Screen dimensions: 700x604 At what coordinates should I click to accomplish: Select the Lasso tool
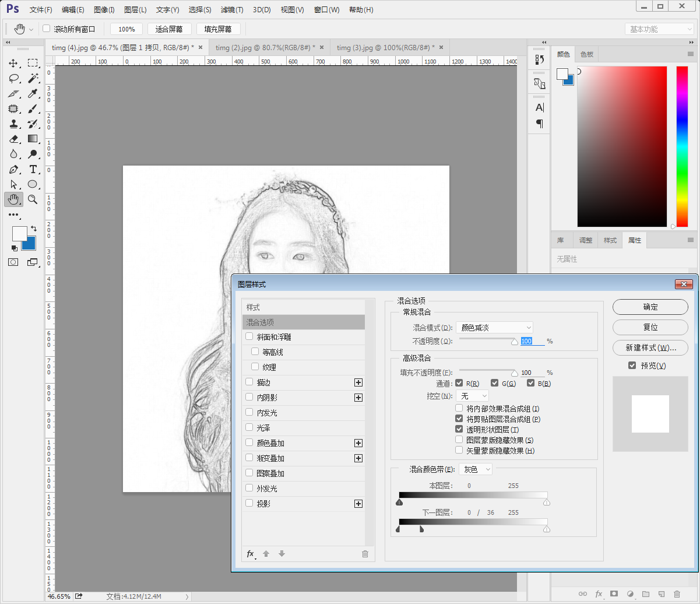[x=13, y=78]
